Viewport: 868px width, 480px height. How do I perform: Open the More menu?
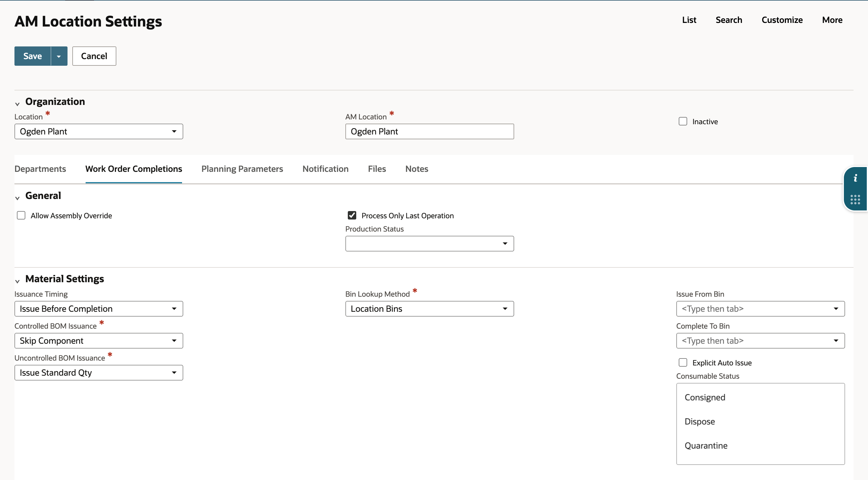point(832,20)
